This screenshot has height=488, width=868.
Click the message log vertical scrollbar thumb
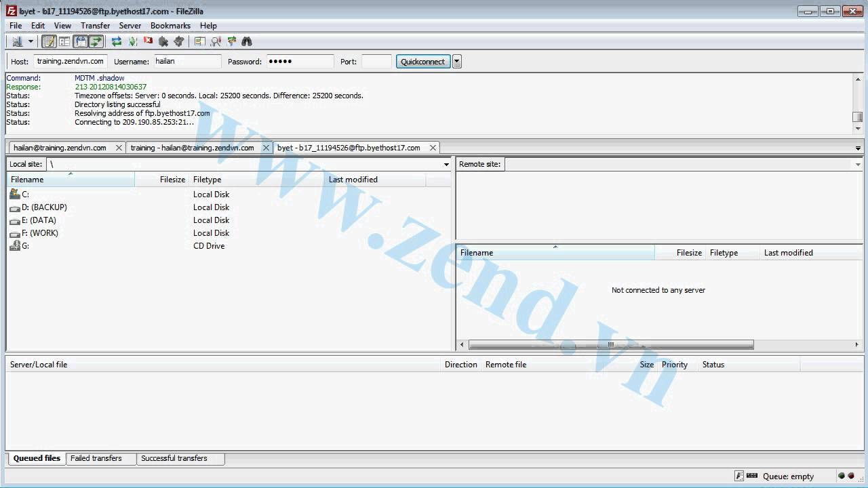click(858, 117)
